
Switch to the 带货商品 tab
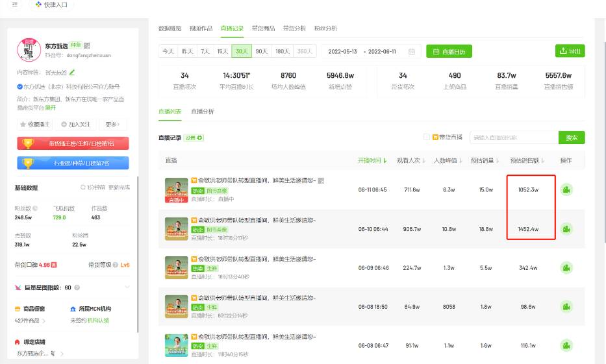(263, 29)
